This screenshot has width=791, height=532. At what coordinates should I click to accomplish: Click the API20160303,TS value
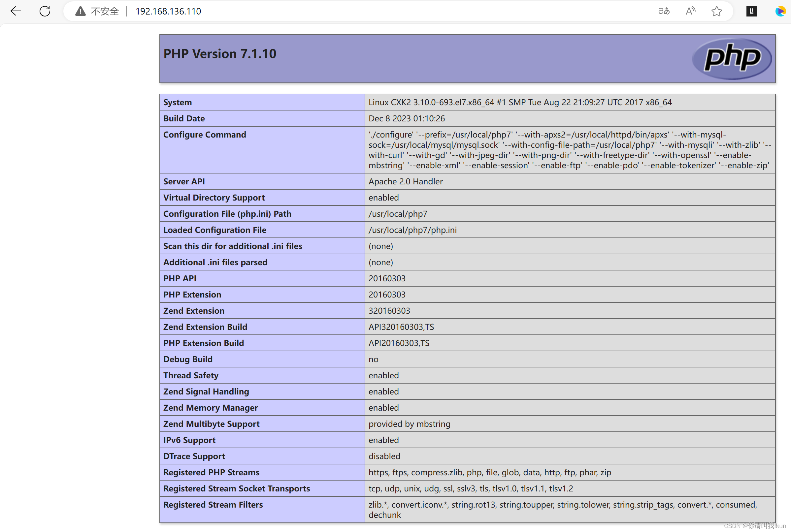(399, 343)
